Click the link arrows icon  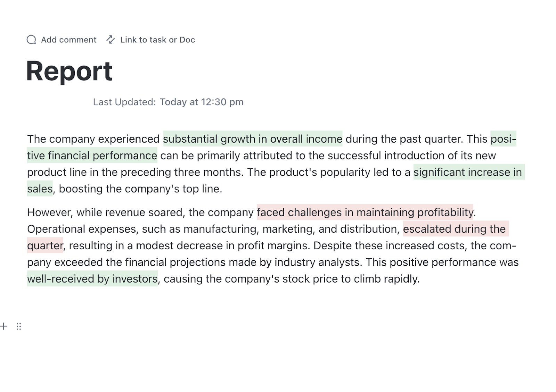click(111, 40)
